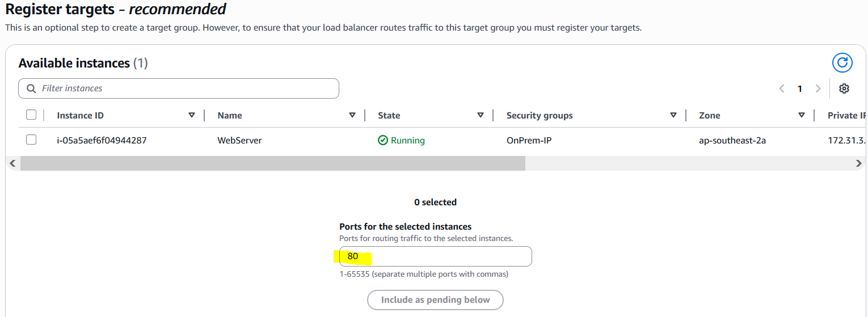Sort by Name column arrow
The image size is (868, 317).
click(352, 115)
